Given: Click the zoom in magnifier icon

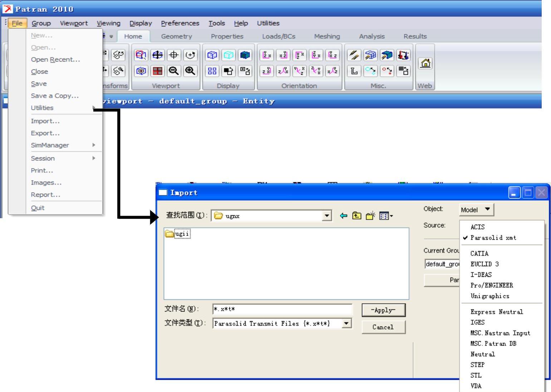Looking at the screenshot, I should coord(190,71).
